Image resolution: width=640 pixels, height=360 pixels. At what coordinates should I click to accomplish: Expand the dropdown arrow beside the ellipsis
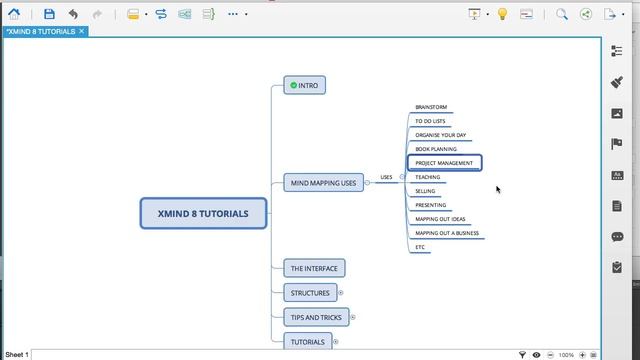[246, 14]
